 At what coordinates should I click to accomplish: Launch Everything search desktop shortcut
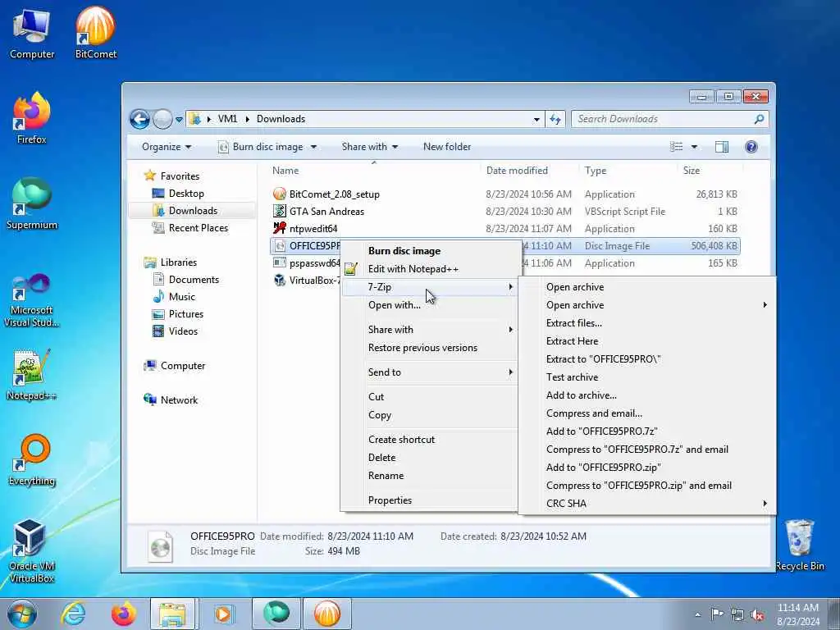pos(32,461)
